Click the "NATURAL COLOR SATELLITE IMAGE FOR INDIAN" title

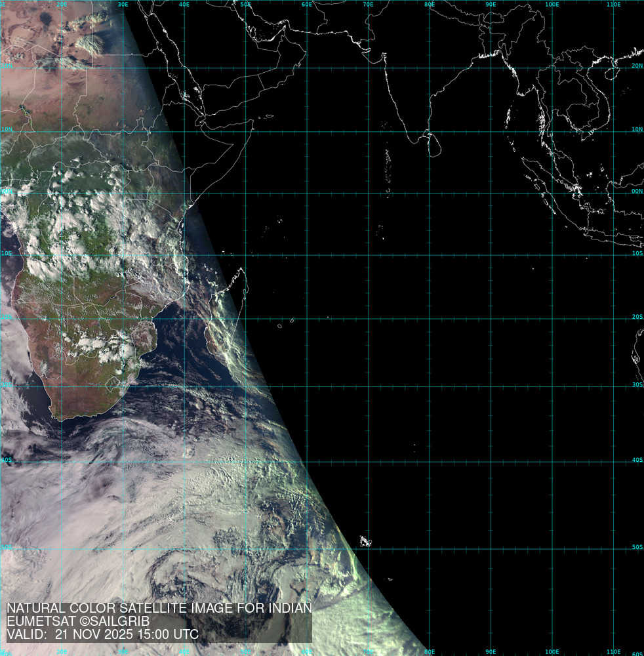coord(159,608)
